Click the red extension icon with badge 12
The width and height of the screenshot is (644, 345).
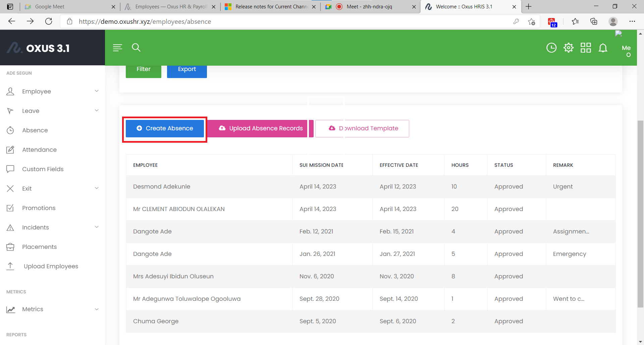click(x=552, y=22)
